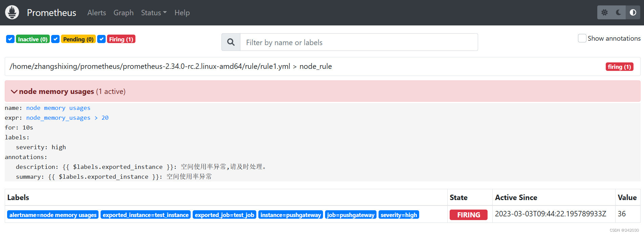Open the Status dropdown menu

tap(154, 13)
